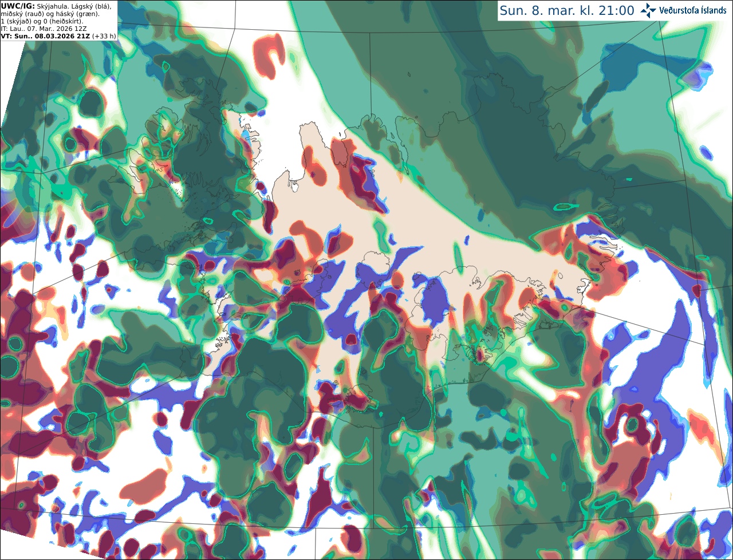
Task: Click the "1 (skýjað) og 0 (heiðskírt)." legend line
Action: pos(42,21)
